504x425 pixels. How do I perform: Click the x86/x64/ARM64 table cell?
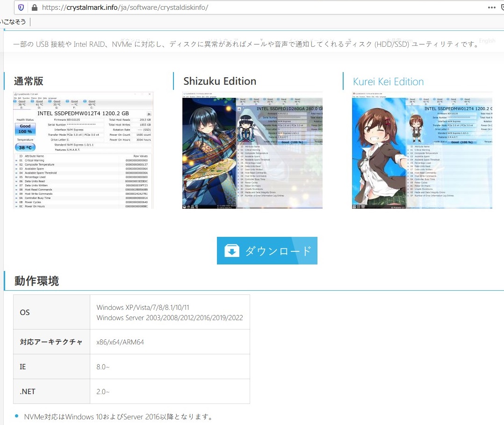(170, 342)
